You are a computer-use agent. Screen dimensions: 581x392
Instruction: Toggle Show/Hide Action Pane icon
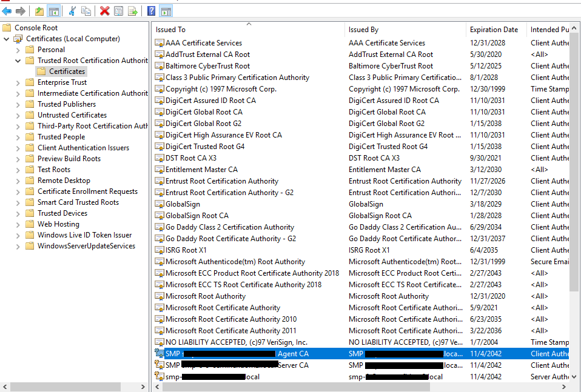point(165,11)
